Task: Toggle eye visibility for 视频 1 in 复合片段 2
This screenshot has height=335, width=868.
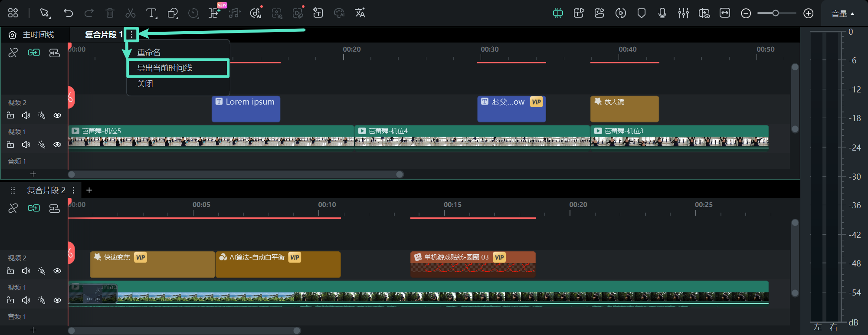Action: click(x=57, y=300)
